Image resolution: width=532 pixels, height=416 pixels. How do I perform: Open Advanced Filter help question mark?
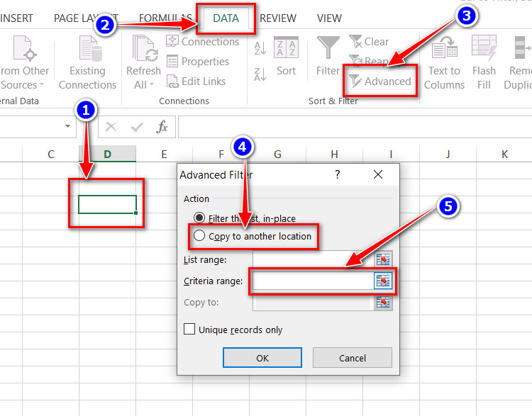[x=337, y=174]
